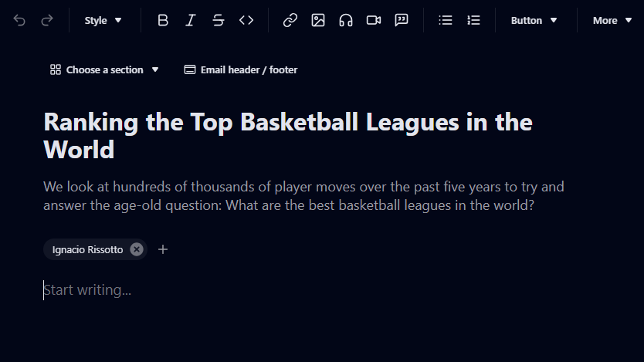Screen dimensions: 644x362
Task: Expand the More options menu
Action: (x=612, y=20)
